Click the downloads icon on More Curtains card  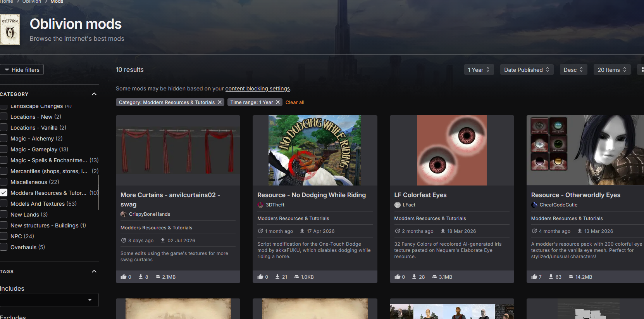click(141, 277)
